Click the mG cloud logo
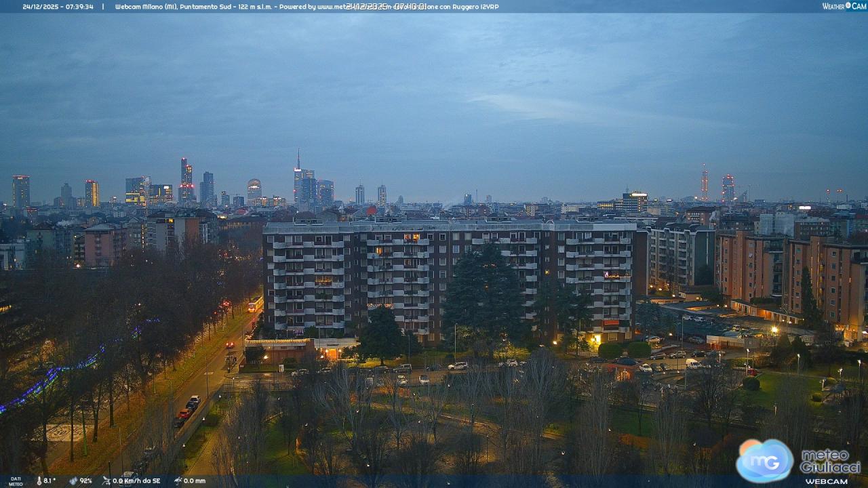The image size is (868, 488). 765,460
